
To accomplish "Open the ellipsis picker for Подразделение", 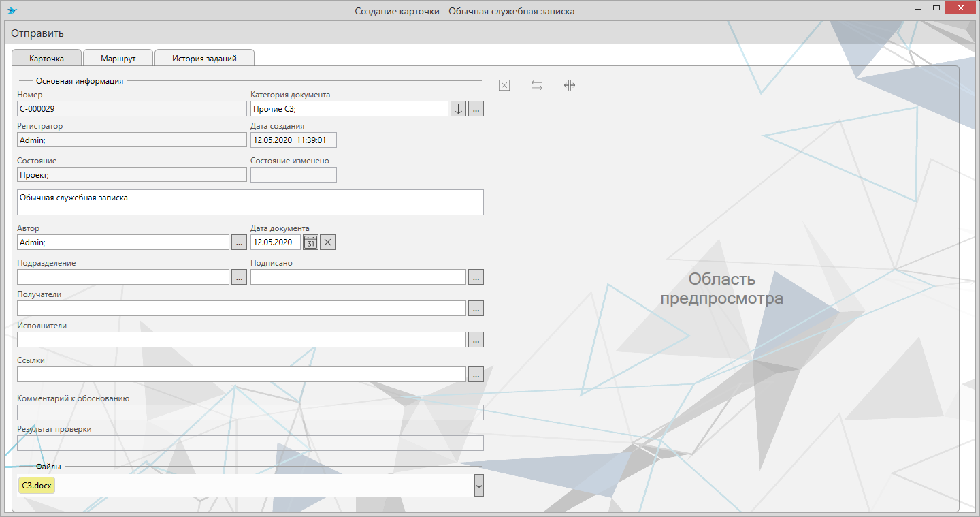I will point(239,277).
